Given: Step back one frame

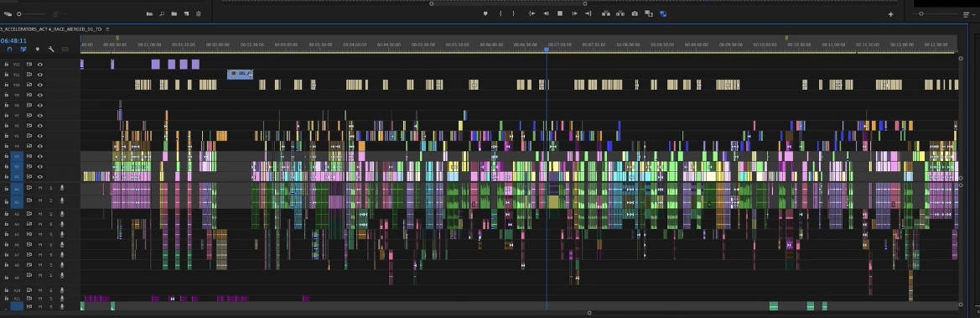Looking at the screenshot, I should (x=546, y=13).
